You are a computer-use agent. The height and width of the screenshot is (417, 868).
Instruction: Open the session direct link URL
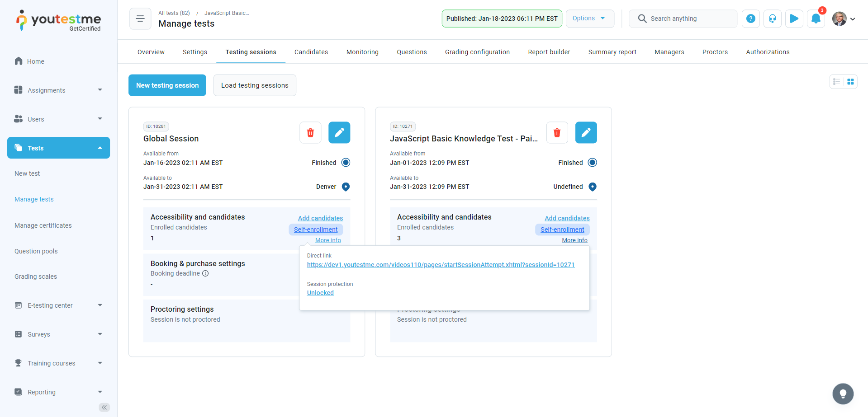click(x=440, y=265)
